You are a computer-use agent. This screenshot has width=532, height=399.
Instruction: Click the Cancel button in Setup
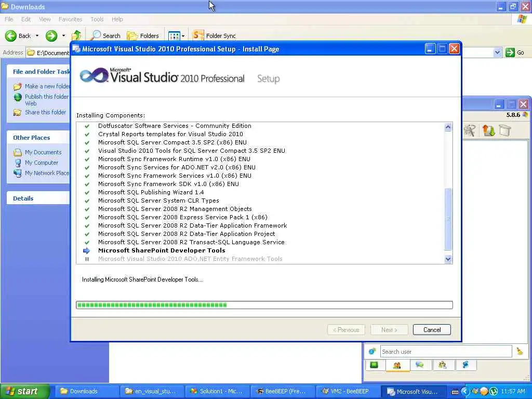coord(432,329)
